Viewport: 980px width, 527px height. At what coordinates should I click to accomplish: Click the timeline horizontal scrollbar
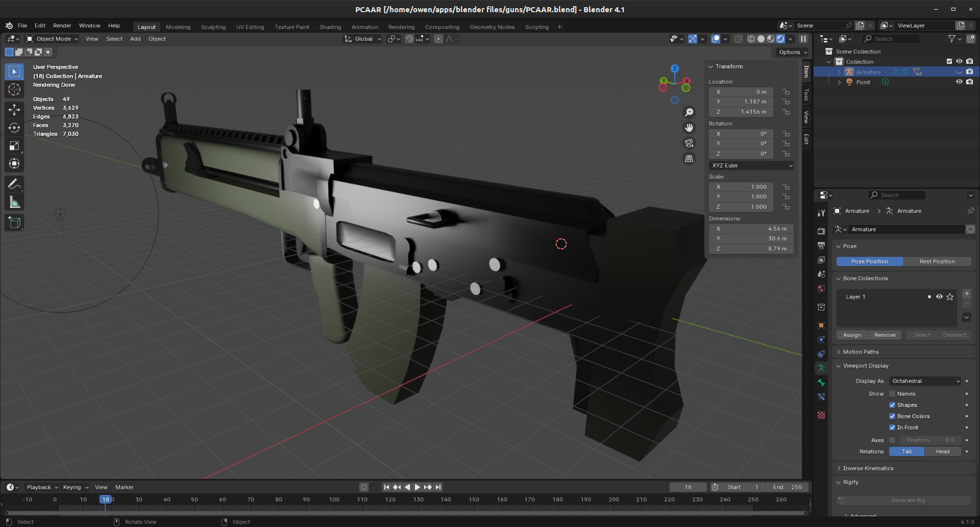pos(406,513)
